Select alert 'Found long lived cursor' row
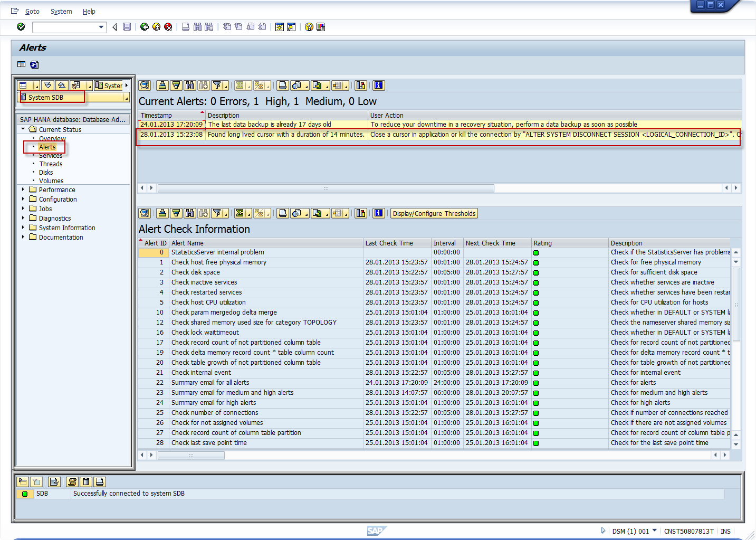756x540 pixels. (439, 135)
